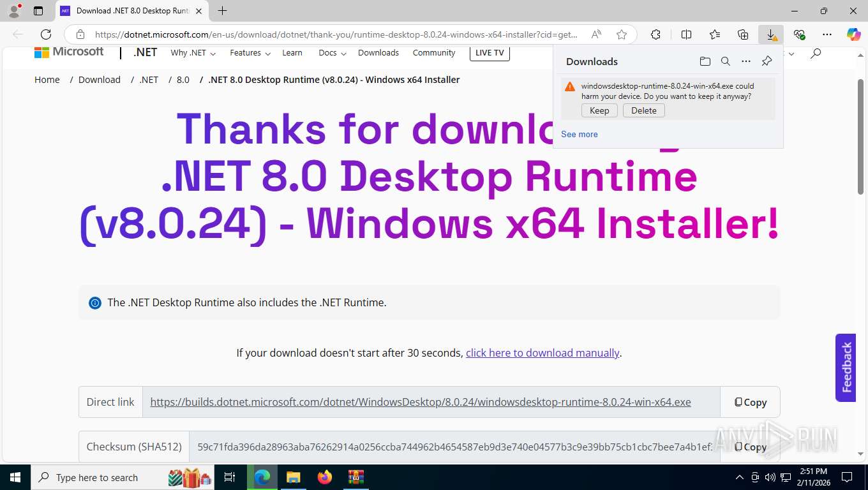This screenshot has width=868, height=490.
Task: Open the Feedback side tab
Action: [846, 367]
